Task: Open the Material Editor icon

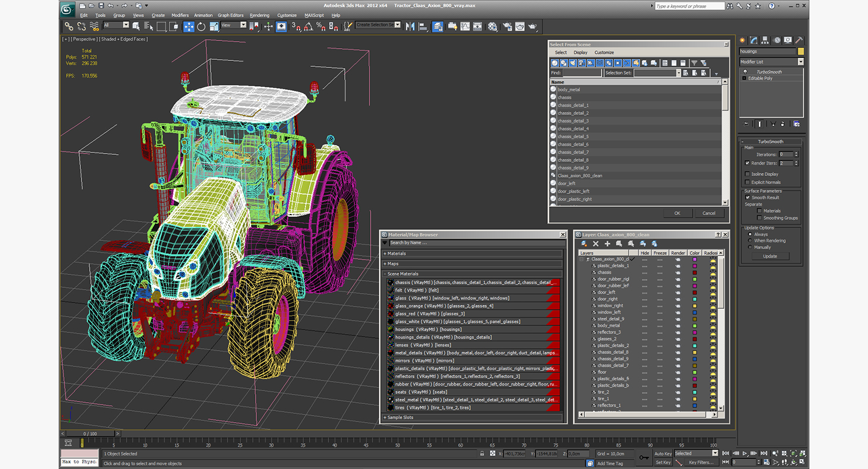Action: [x=493, y=26]
